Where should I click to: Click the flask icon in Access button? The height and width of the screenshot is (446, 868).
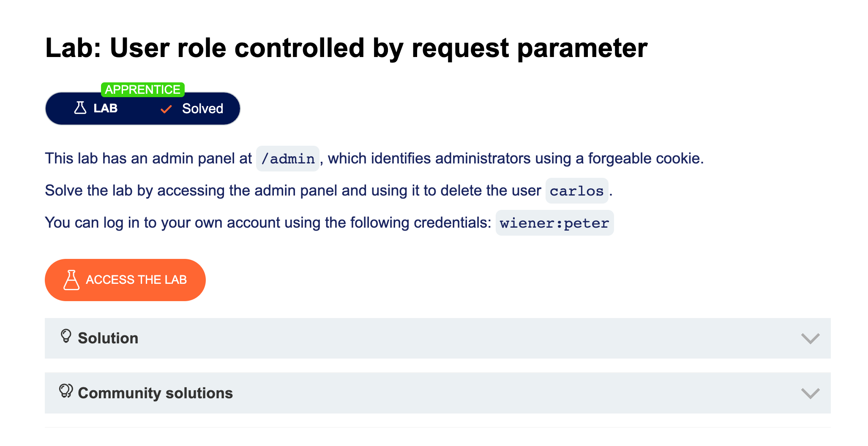pos(71,280)
